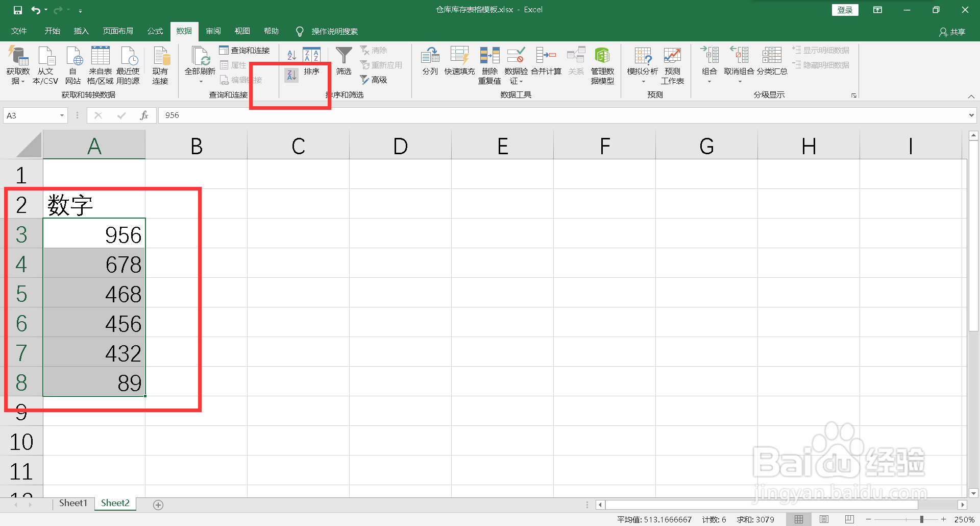Open 从文本/CSV import

[45, 65]
